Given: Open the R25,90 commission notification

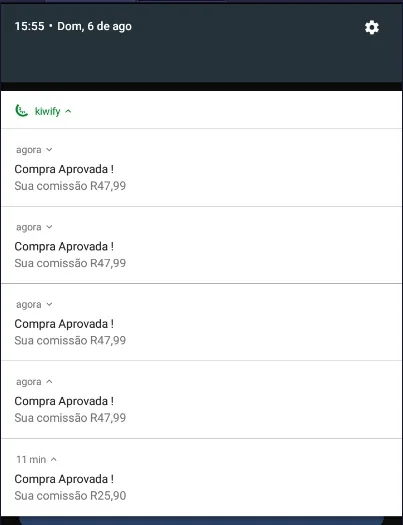Looking at the screenshot, I should (202, 477).
